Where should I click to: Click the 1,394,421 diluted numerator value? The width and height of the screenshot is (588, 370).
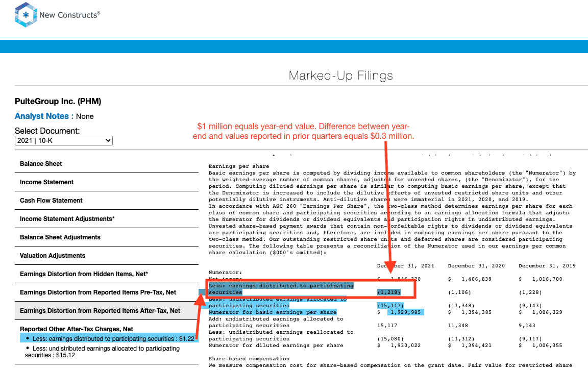point(476,346)
